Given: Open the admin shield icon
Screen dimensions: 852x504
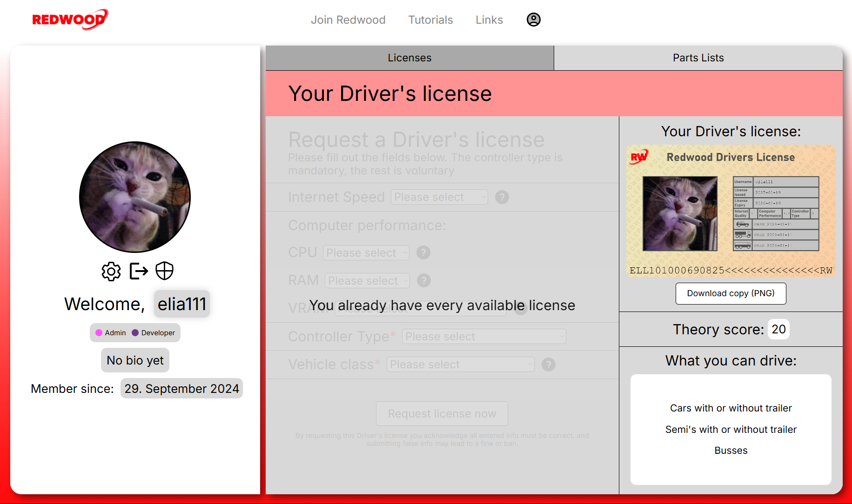Looking at the screenshot, I should pos(164,271).
